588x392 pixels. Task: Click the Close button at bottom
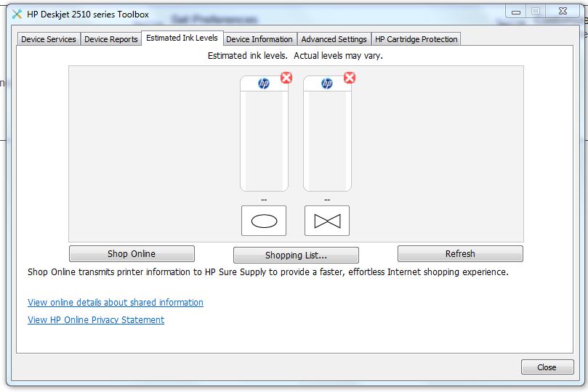tap(547, 367)
